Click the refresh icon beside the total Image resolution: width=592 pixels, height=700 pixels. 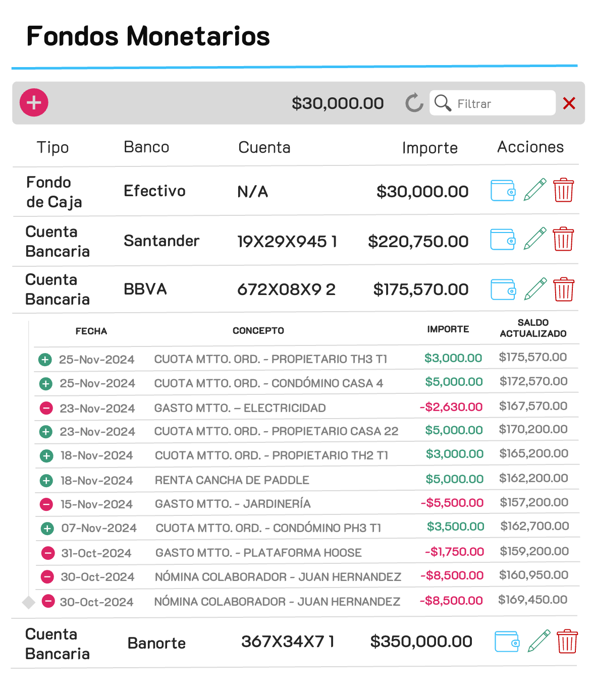(x=414, y=103)
